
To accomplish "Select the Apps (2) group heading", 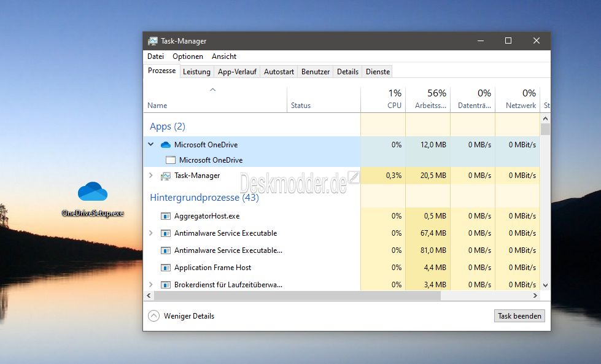I will pos(168,126).
